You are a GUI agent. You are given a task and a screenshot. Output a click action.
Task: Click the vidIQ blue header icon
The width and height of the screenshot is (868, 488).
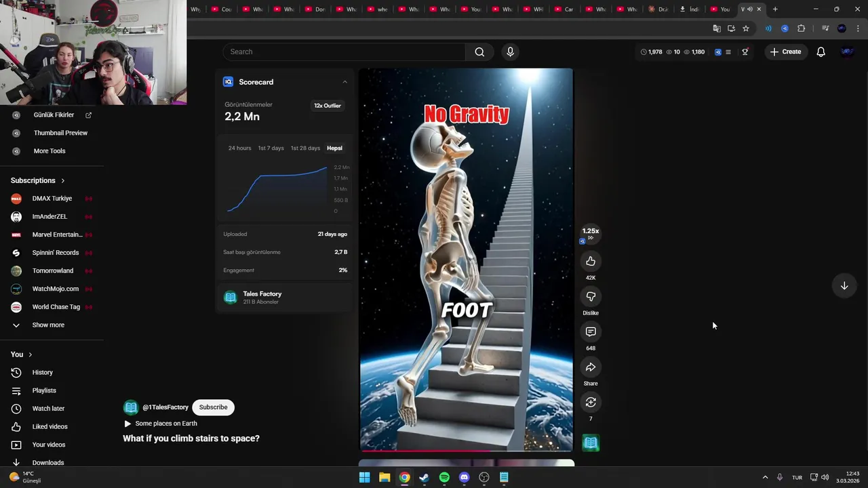718,52
